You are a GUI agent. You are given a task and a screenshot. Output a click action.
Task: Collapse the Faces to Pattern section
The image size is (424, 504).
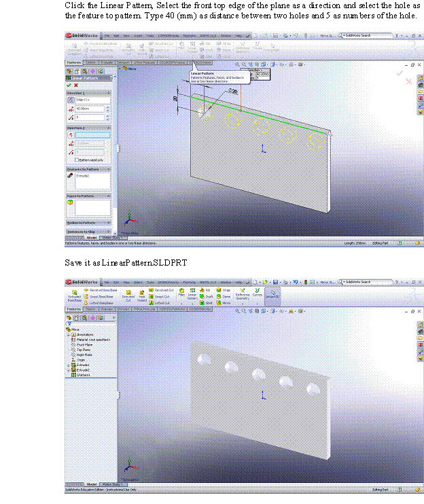[108, 196]
